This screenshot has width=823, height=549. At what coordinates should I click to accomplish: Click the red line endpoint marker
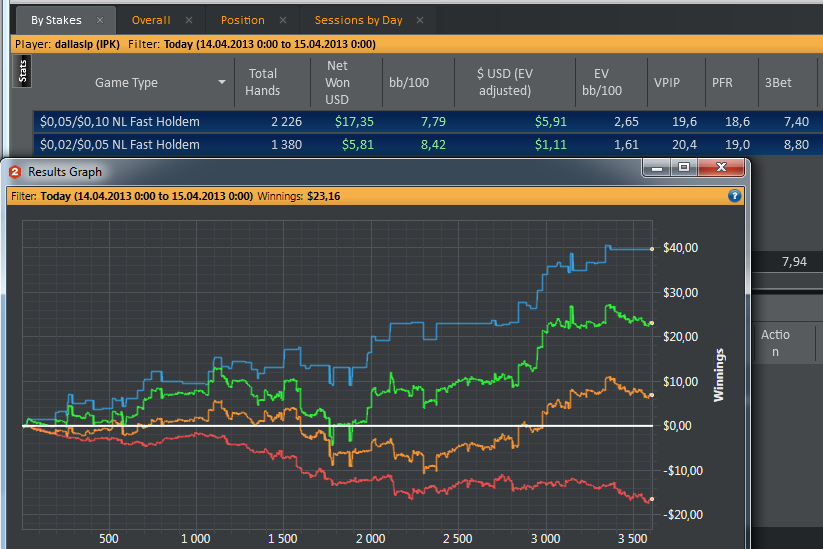pyautogui.click(x=652, y=499)
